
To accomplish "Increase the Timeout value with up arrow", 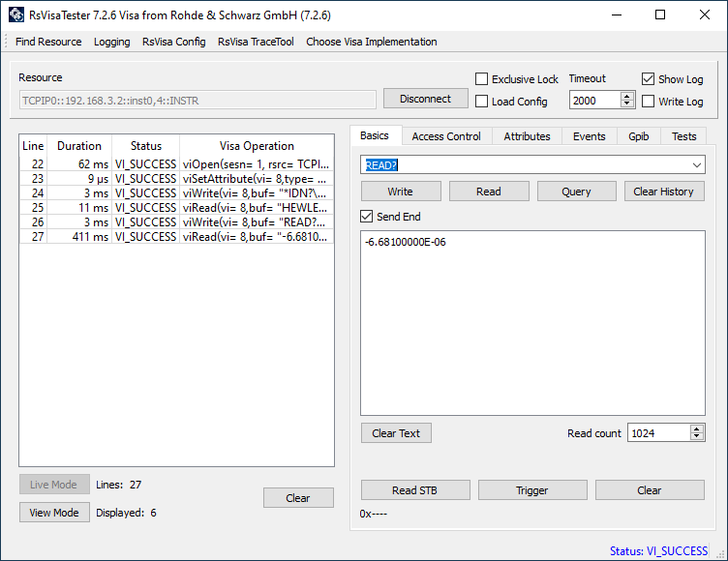I will tap(627, 96).
